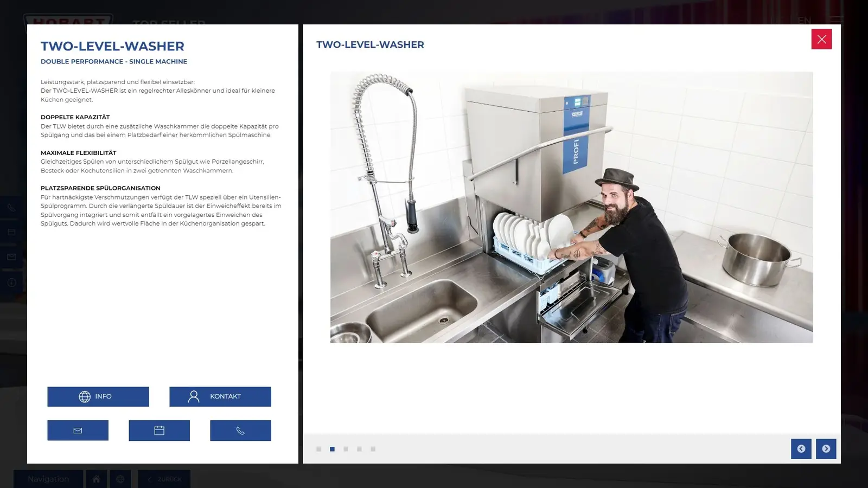Screen dimensions: 868x488
Task: Click the envelope email button in the popup
Action: coord(78,431)
